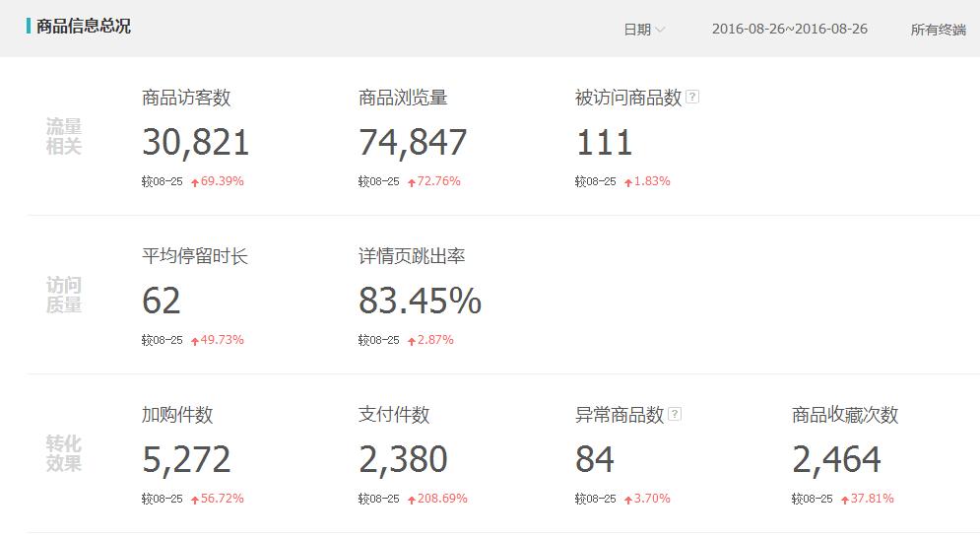Click the 208.69% trend arrow under 支付件数

[x=412, y=500]
